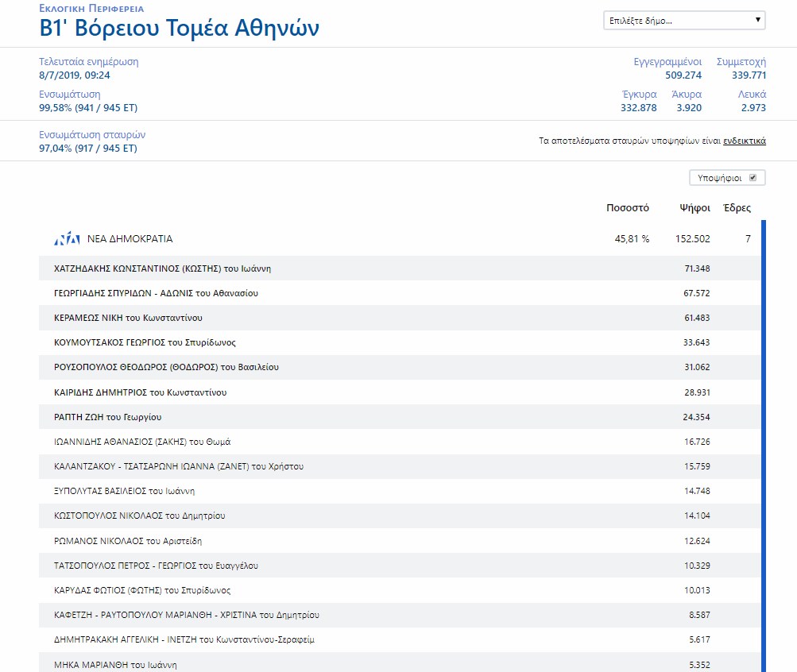Viewport: 797px width, 672px height.
Task: Click the Ποσοστό column header
Action: point(627,208)
